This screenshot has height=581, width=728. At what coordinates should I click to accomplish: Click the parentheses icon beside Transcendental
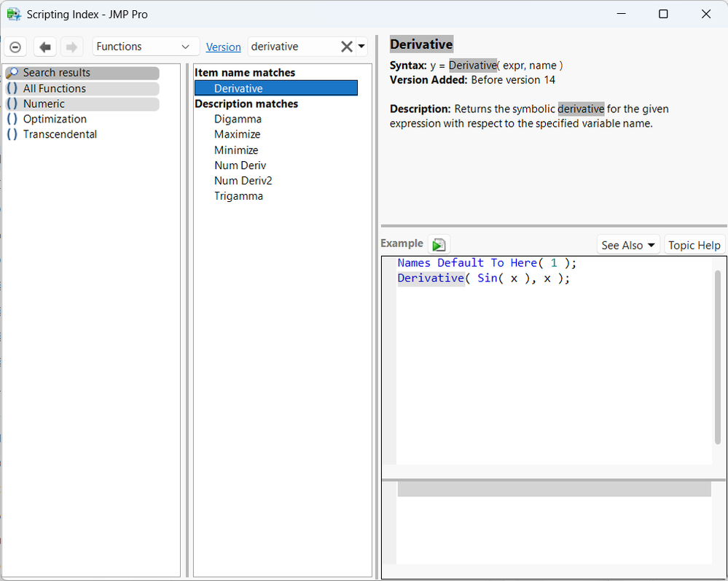[x=12, y=135]
